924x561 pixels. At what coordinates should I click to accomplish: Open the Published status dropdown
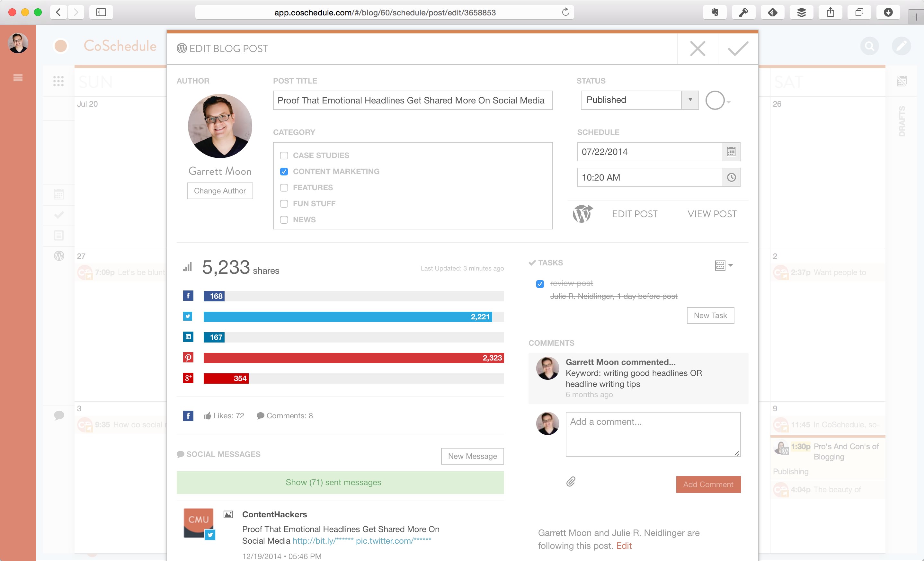(x=639, y=100)
